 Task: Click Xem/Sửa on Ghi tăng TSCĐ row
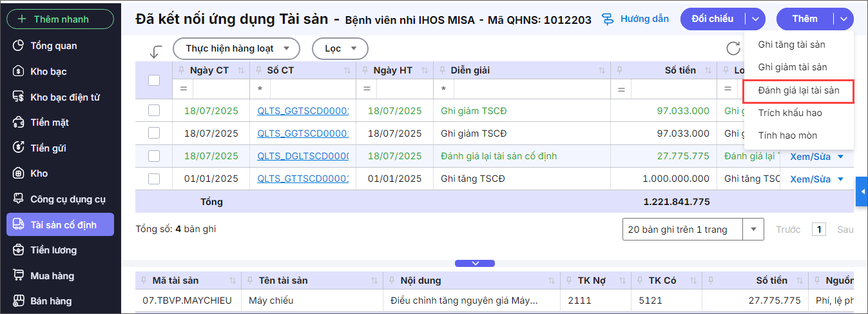(810, 179)
